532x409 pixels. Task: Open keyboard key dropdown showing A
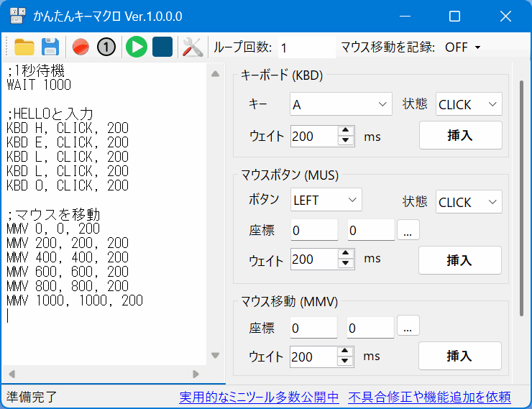click(341, 104)
